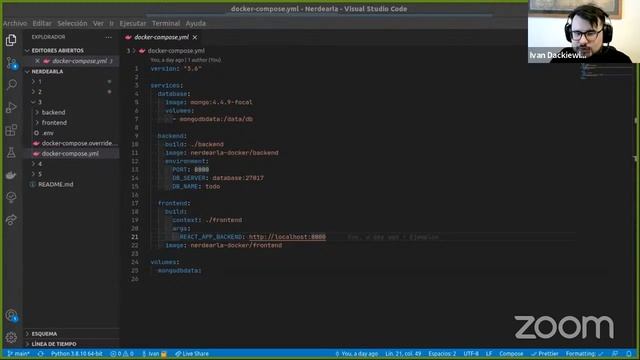The width and height of the screenshot is (640, 360).
Task: Click the sync changes status bar icon
Action: click(40, 354)
